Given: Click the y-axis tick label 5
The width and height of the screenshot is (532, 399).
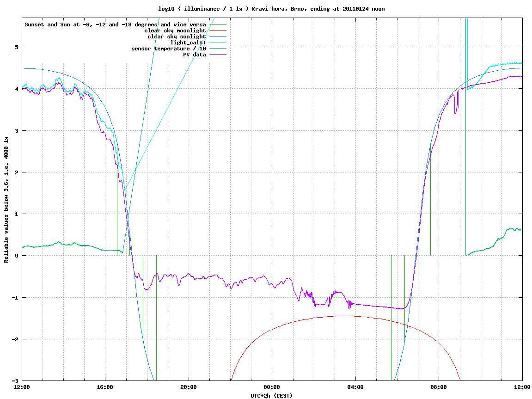Looking at the screenshot, I should (x=16, y=47).
